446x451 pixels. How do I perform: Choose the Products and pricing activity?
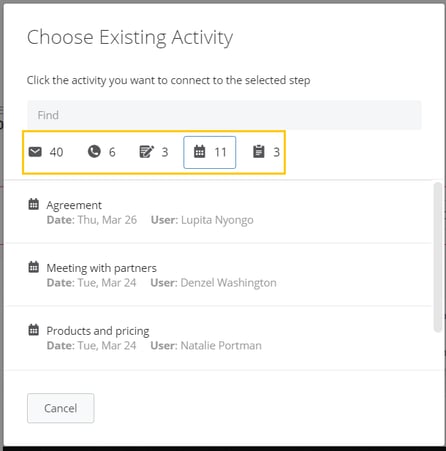point(219,338)
